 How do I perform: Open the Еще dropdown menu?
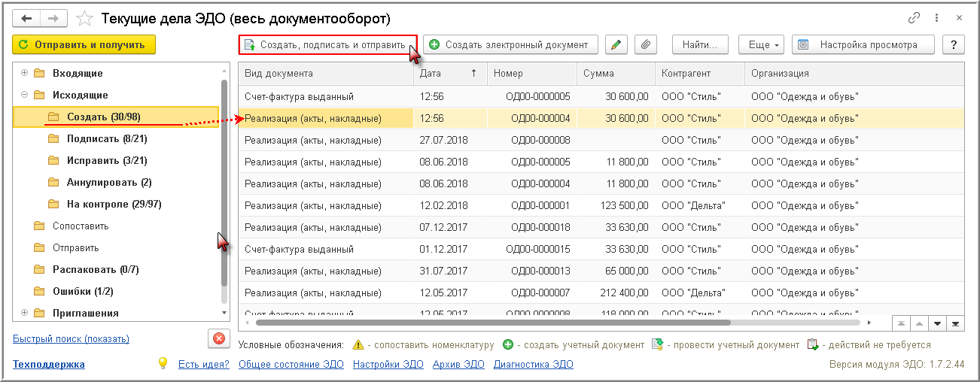click(x=762, y=45)
